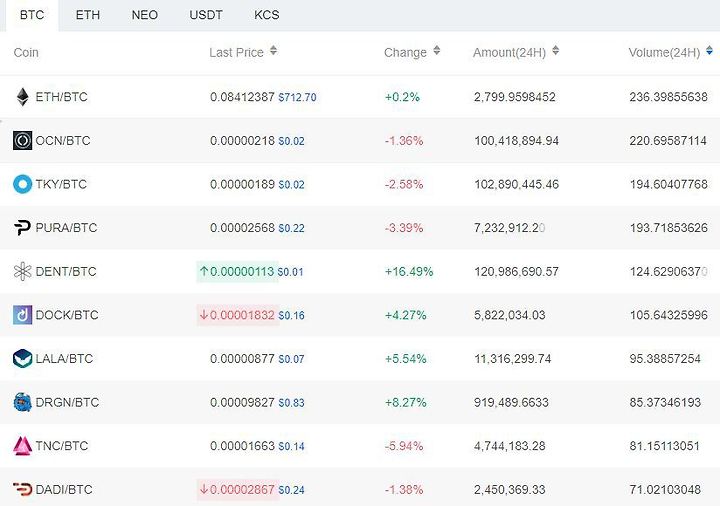This screenshot has width=720, height=506.
Task: Click the +4.27% change value
Action: click(406, 315)
